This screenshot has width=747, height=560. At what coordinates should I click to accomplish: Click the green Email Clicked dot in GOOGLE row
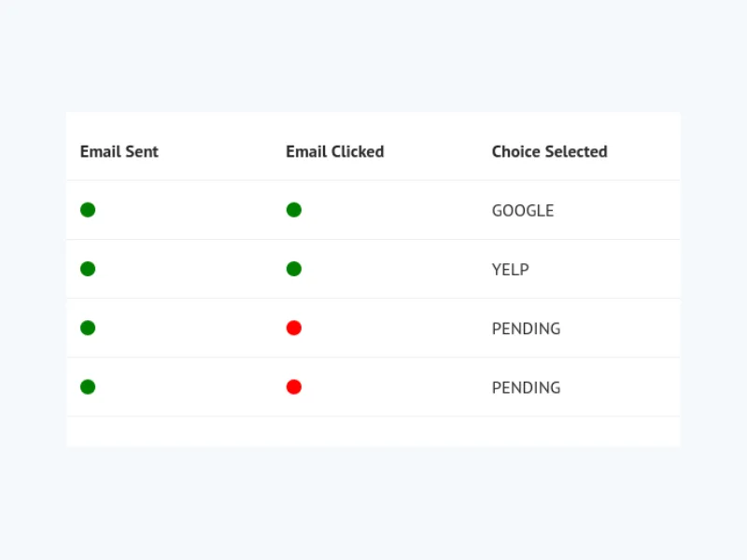(293, 210)
